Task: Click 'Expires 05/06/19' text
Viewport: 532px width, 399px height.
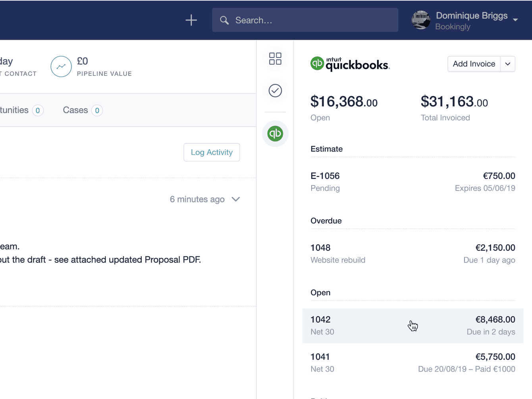Action: (x=485, y=188)
